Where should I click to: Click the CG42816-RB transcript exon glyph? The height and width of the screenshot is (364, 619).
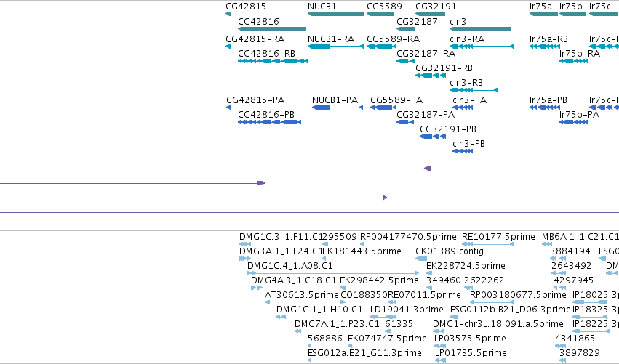click(273, 61)
